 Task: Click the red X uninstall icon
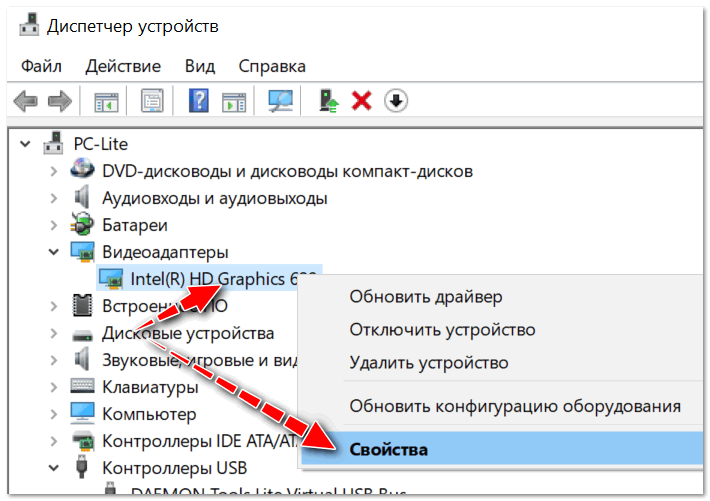tap(361, 101)
